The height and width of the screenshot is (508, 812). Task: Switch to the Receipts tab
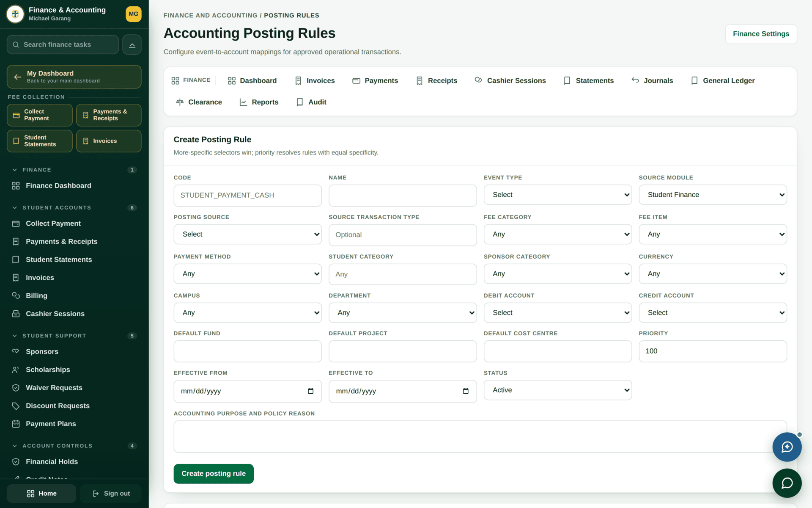point(436,80)
